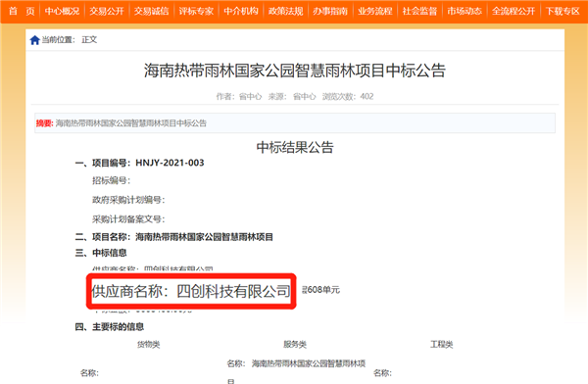Viewport: 588px width, 384px height.
Task: Click the home icon beside 当前位置
Action: click(34, 40)
